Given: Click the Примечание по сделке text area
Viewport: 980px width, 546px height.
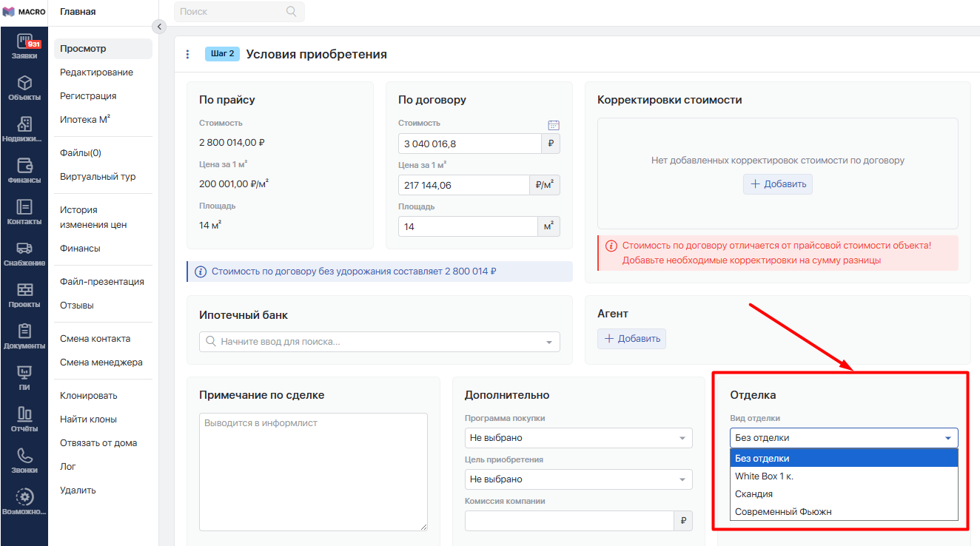Looking at the screenshot, I should [x=313, y=471].
